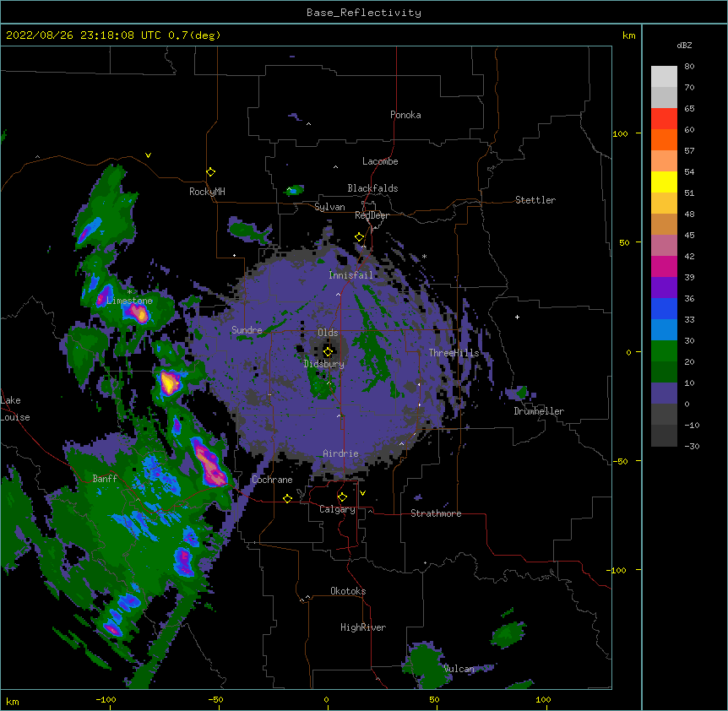
Task: Select the Strathmore label
Action: 436,513
